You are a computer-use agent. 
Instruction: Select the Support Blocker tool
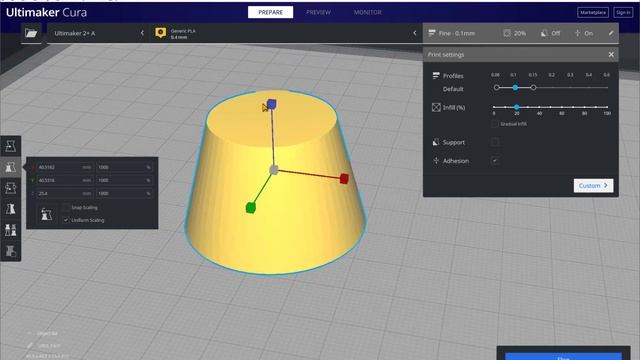click(11, 251)
